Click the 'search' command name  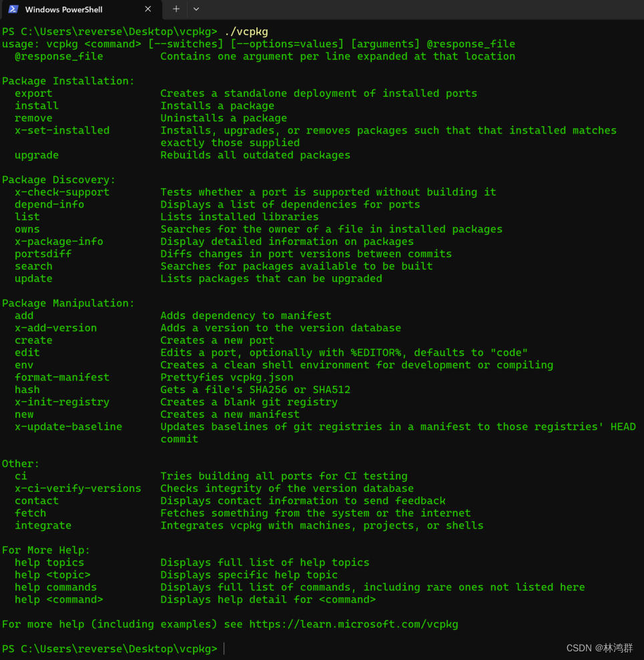click(33, 266)
